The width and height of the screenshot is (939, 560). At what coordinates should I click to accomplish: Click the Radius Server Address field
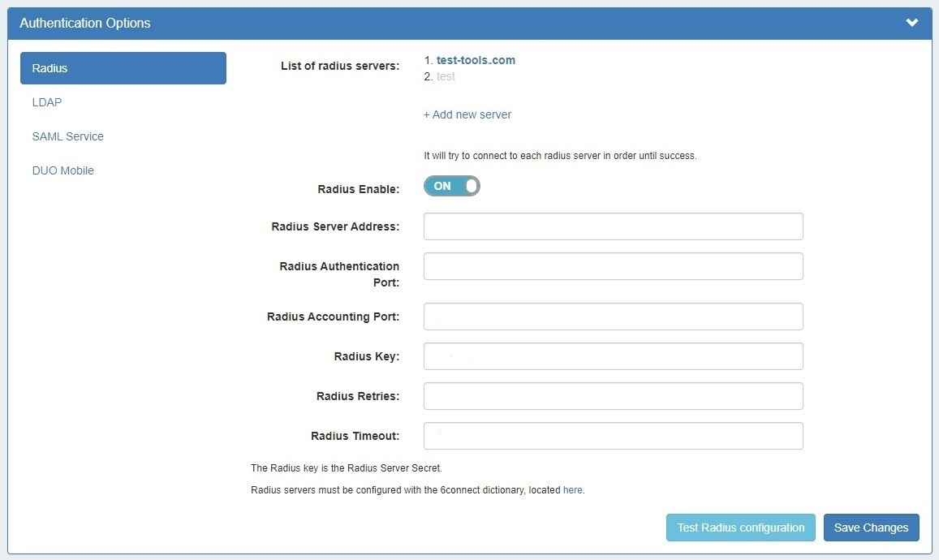613,226
